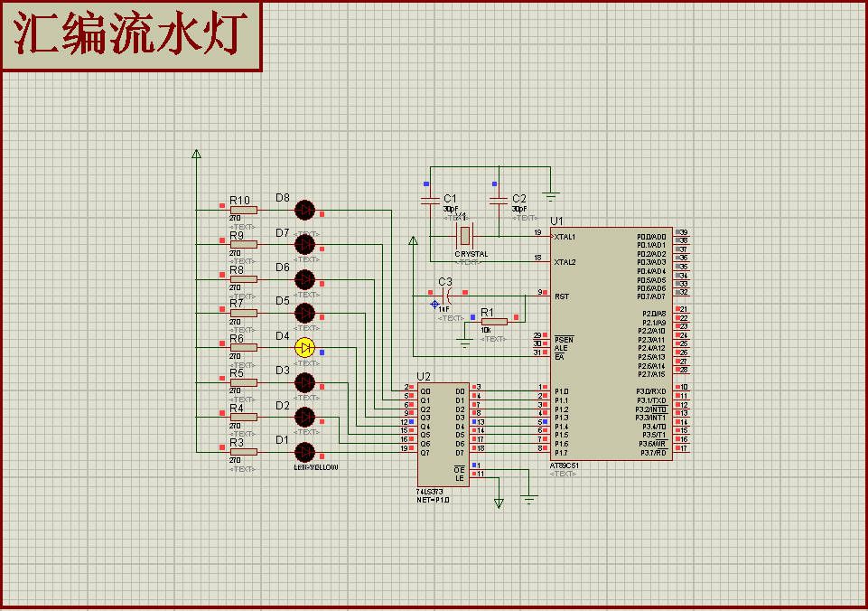Viewport: 868px width, 611px height.
Task: Click the R10 reference label
Action: click(x=239, y=200)
